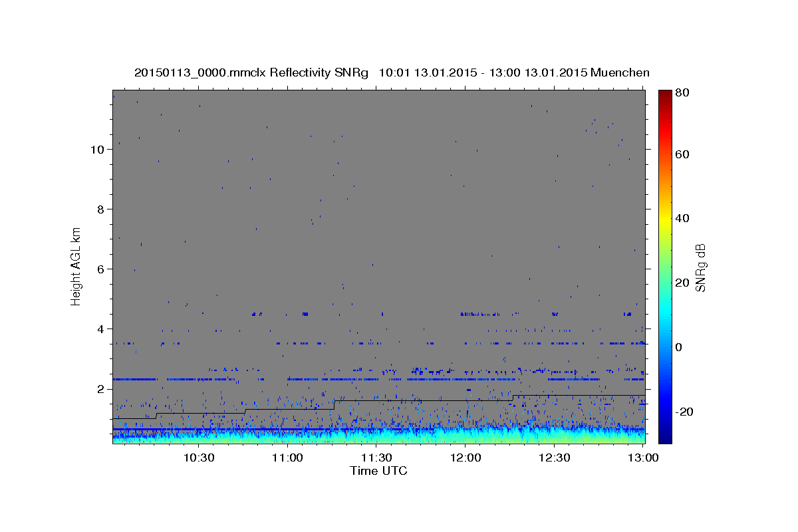Click the height tick label 4

[102, 329]
